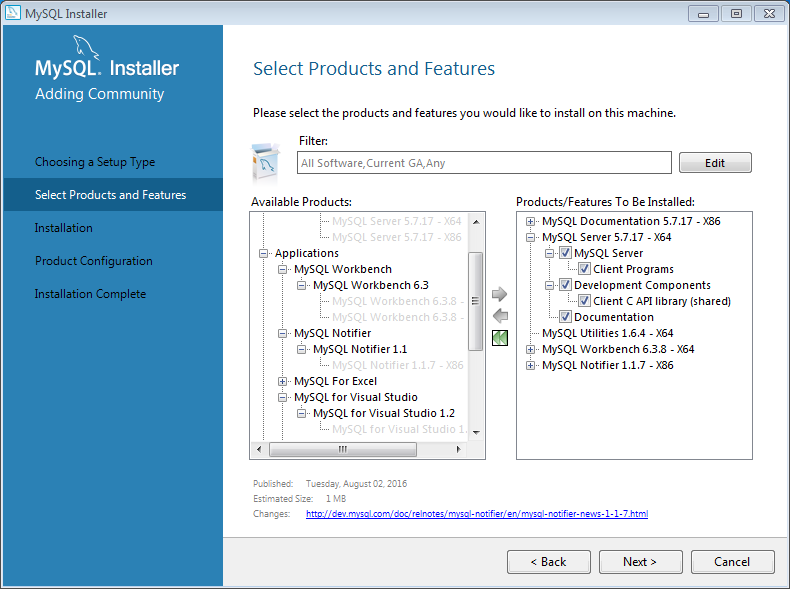Click the green remove-all double arrow icon
Screen dimensions: 790x589
[500, 338]
